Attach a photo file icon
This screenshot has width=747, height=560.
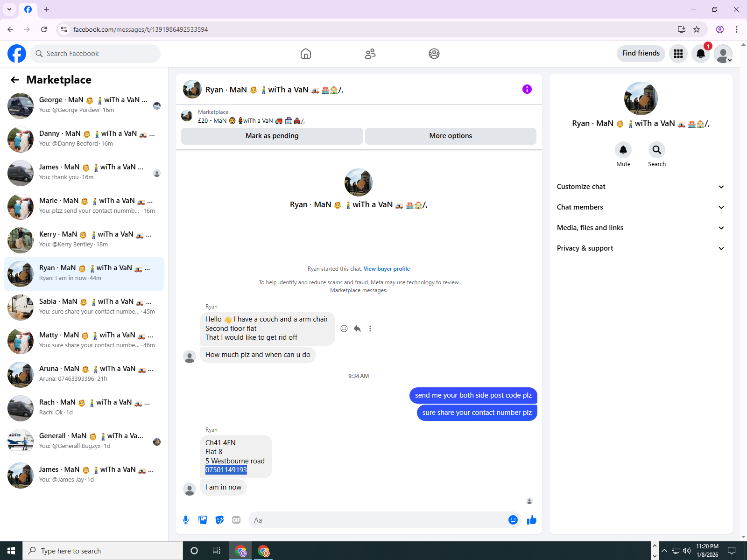coord(203,520)
